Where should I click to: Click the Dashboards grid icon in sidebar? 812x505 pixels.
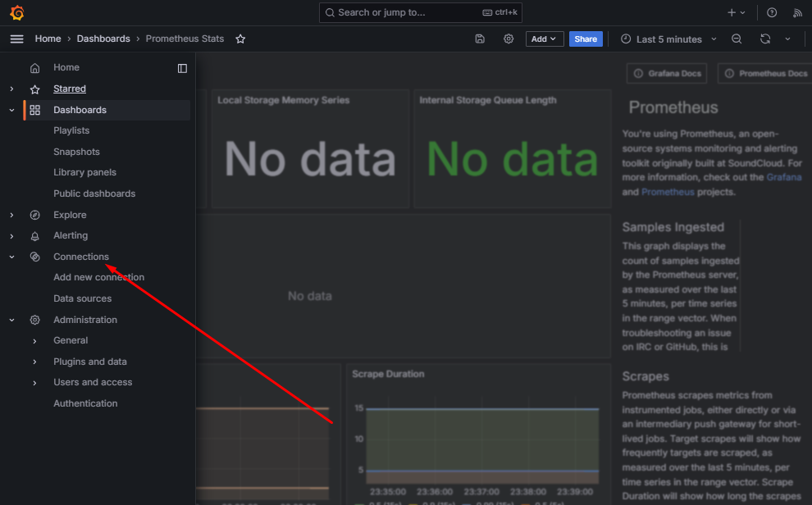click(34, 110)
